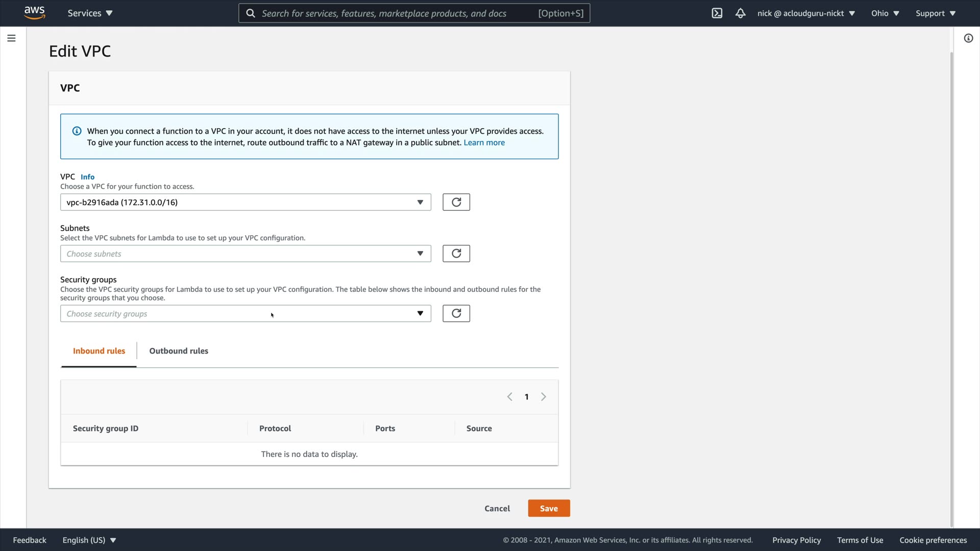
Task: Open the Choose subnets dropdown
Action: 245,254
